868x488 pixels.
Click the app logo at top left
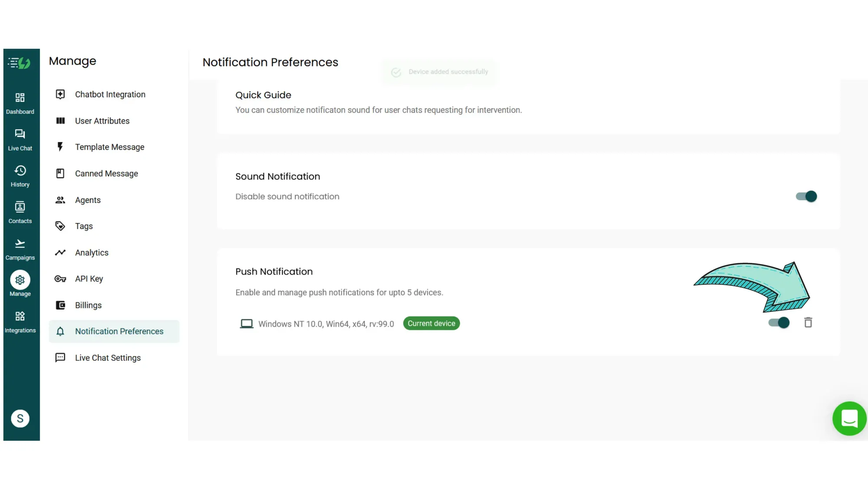18,63
